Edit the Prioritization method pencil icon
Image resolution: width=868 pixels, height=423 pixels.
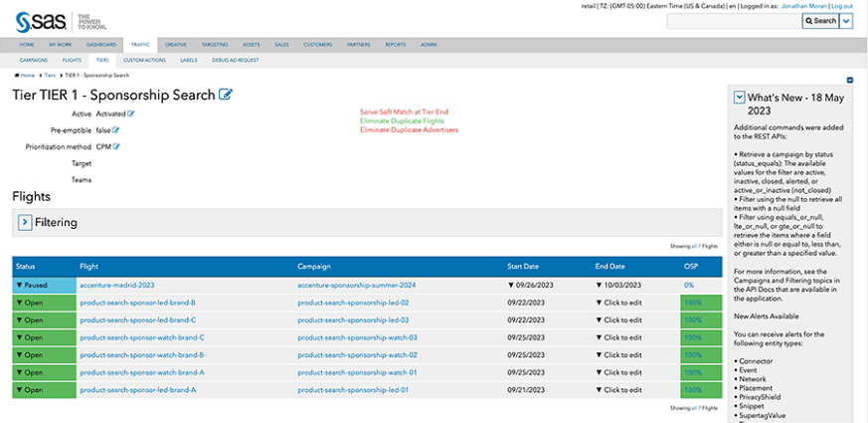pos(116,147)
